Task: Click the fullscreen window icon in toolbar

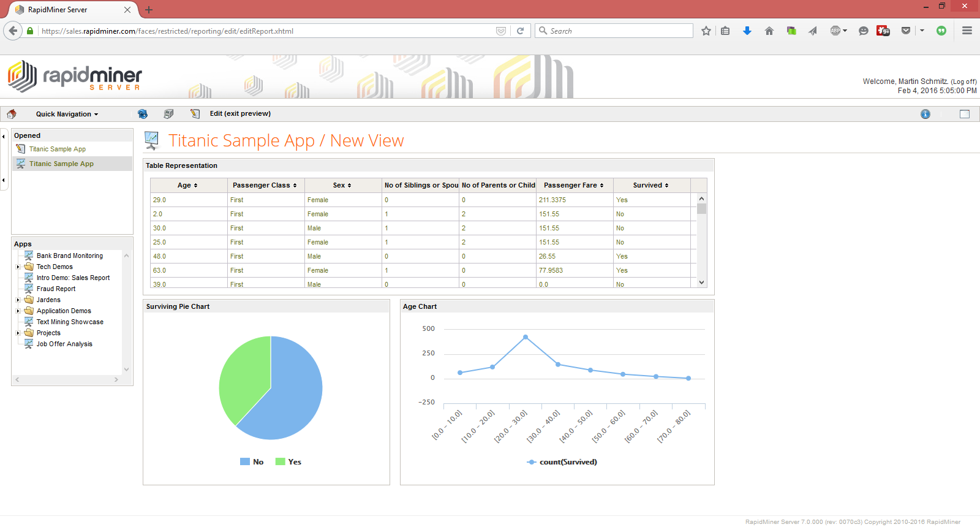Action: pos(964,114)
